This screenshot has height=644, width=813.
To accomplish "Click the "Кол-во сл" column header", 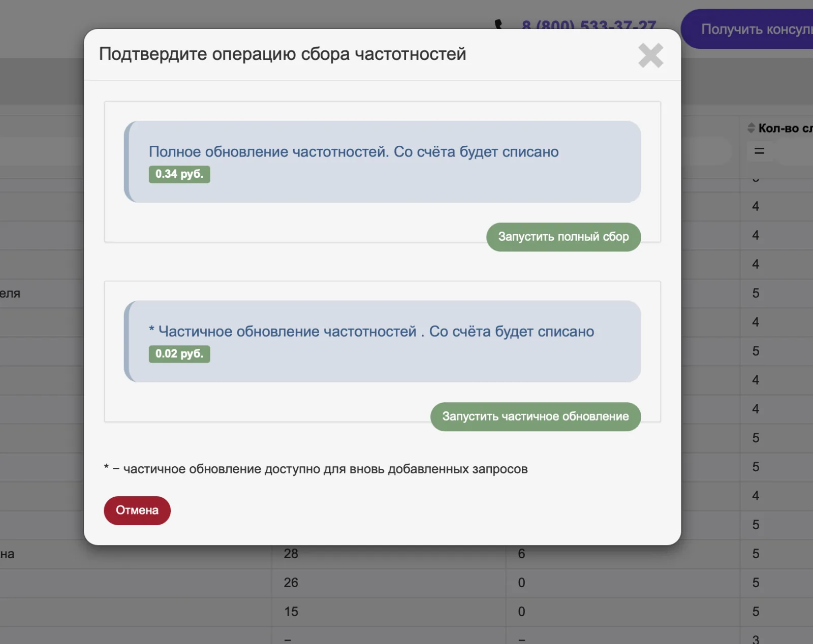I will pyautogui.click(x=786, y=128).
